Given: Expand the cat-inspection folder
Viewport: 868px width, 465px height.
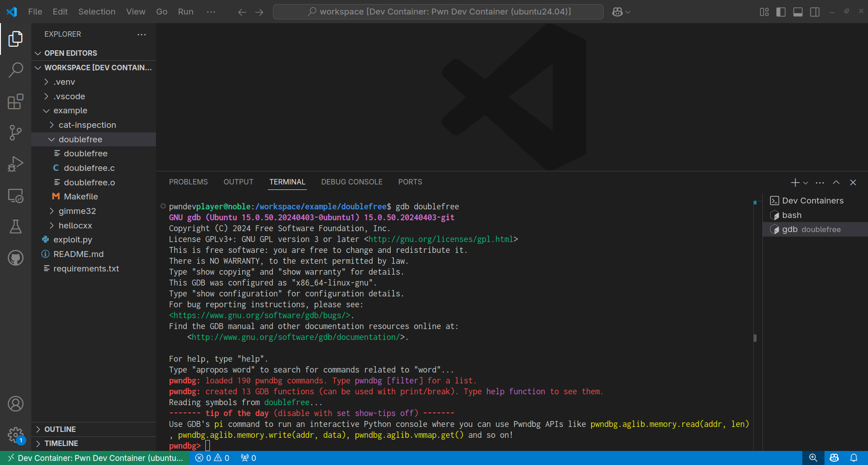Looking at the screenshot, I should [87, 125].
